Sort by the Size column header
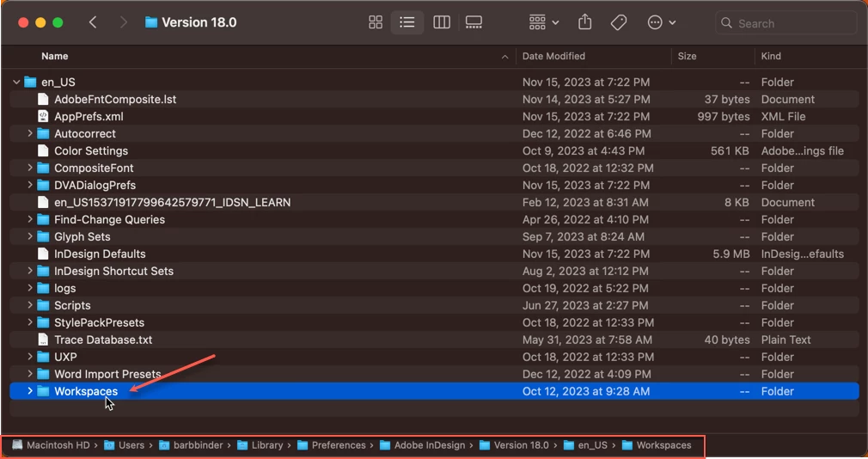Screen dimensions: 868x459 [x=687, y=56]
